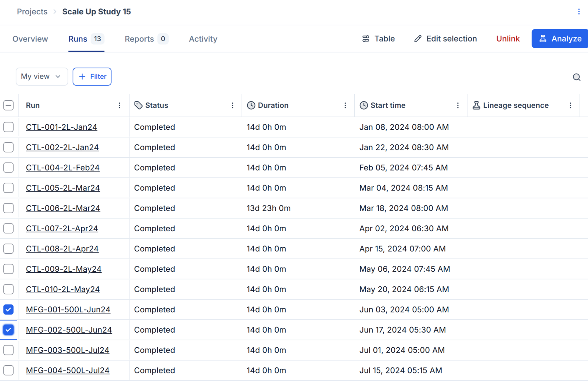588x383 pixels.
Task: Open the CTL-004-2L-Feb24 run link
Action: click(62, 168)
